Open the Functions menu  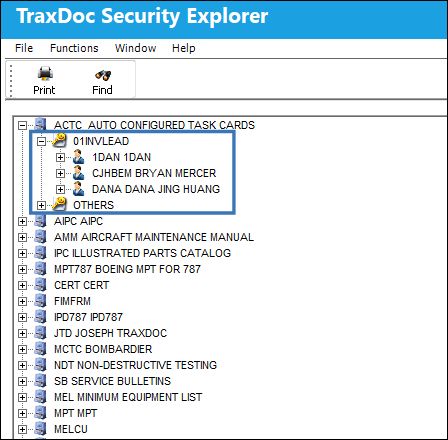(74, 48)
